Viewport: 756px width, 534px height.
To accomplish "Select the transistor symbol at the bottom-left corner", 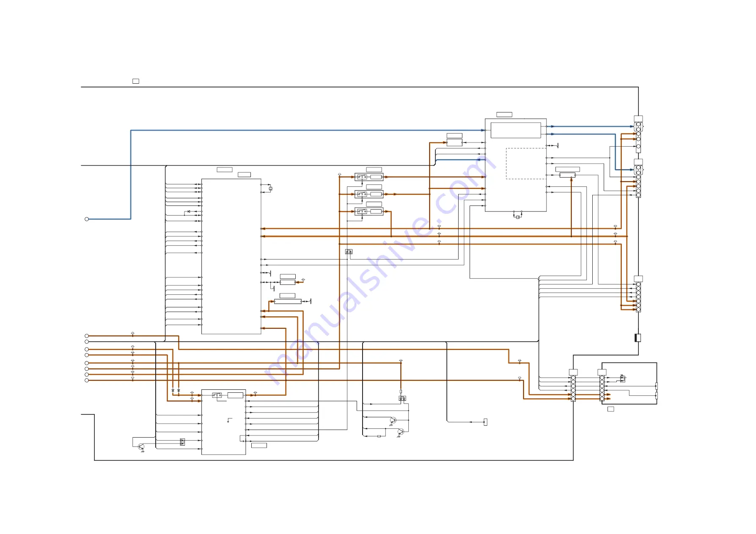I will [x=141, y=447].
